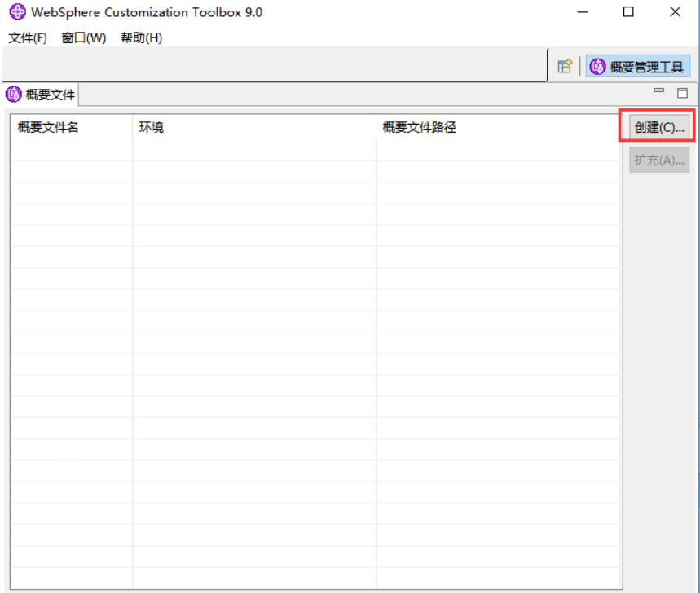Sort by 环境 column header
This screenshot has width=700, height=593.
(254, 128)
